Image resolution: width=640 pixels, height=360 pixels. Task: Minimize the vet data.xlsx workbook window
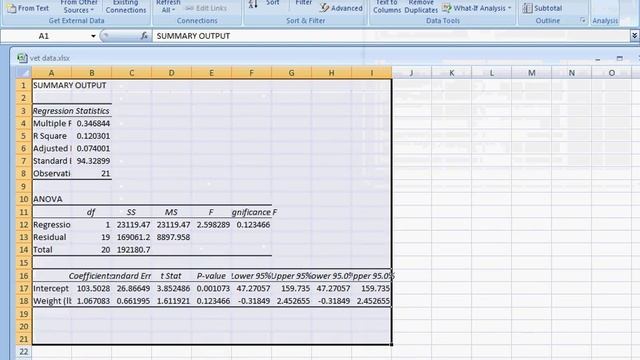point(598,59)
